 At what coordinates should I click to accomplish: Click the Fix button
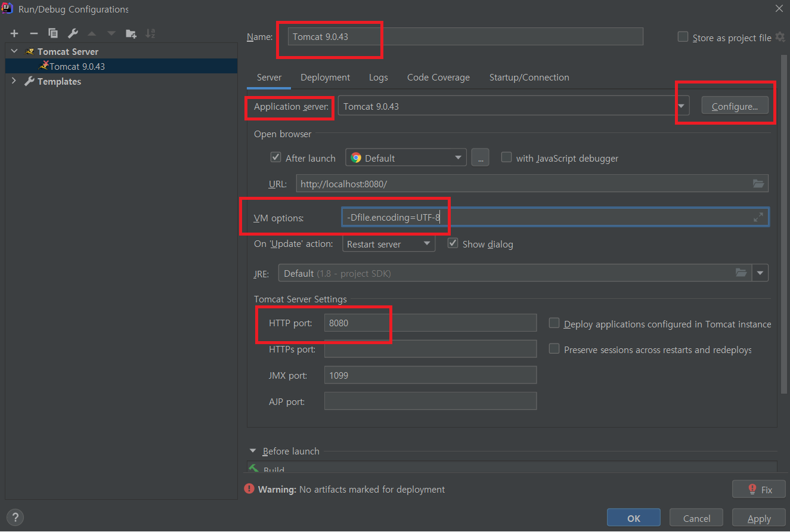(760, 490)
